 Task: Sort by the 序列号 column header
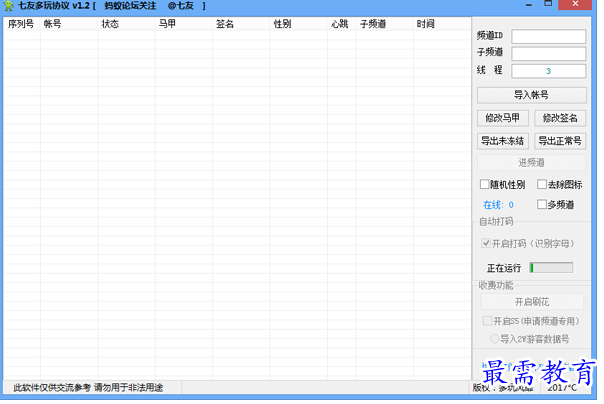point(22,24)
